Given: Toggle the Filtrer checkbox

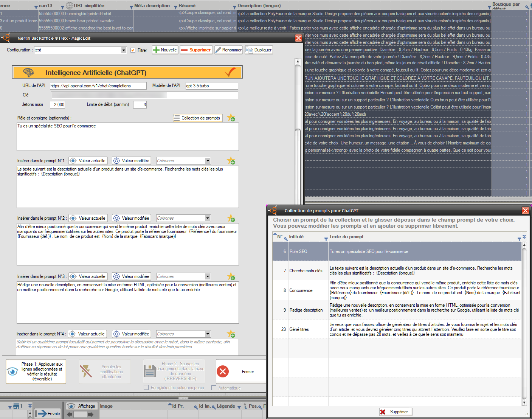Looking at the screenshot, I should pyautogui.click(x=133, y=50).
